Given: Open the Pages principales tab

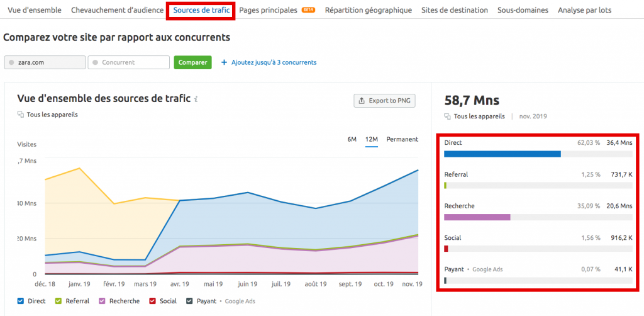Looking at the screenshot, I should (268, 10).
